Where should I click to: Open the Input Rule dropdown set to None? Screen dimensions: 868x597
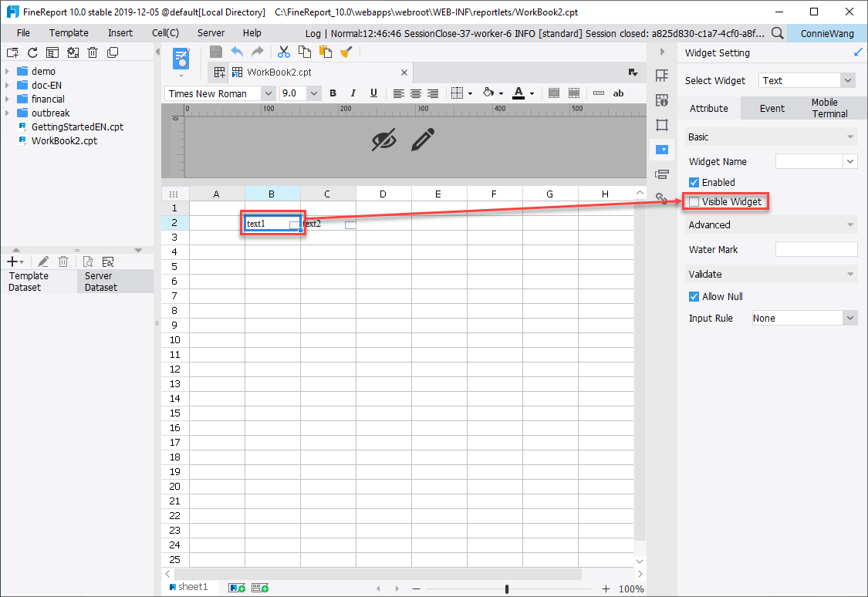(x=804, y=318)
